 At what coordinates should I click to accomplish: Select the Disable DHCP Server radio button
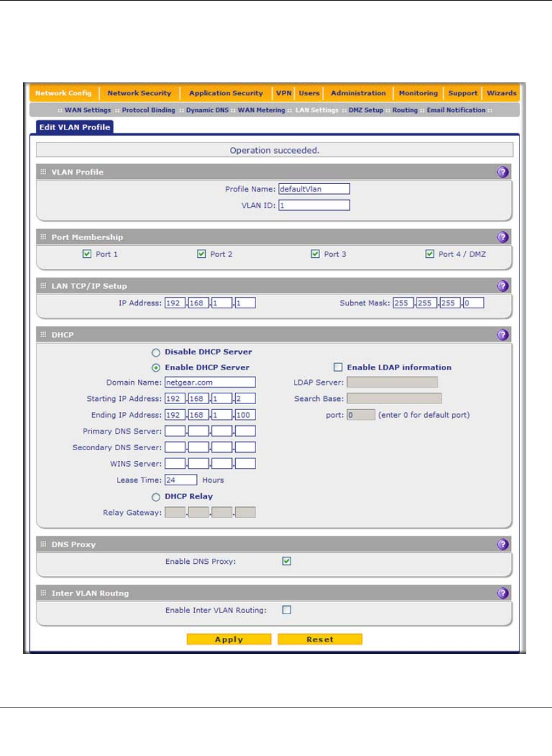[156, 352]
